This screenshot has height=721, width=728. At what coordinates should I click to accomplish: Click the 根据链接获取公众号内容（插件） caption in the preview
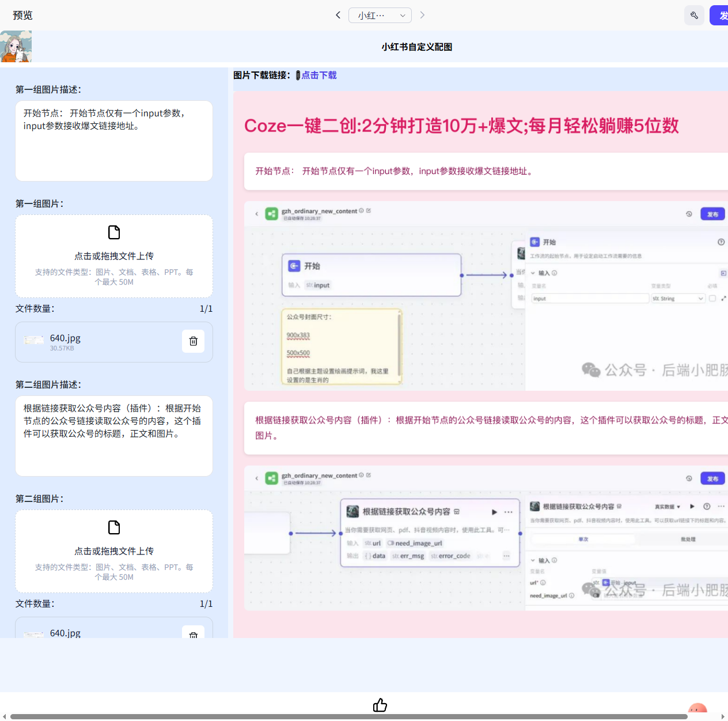point(491,428)
